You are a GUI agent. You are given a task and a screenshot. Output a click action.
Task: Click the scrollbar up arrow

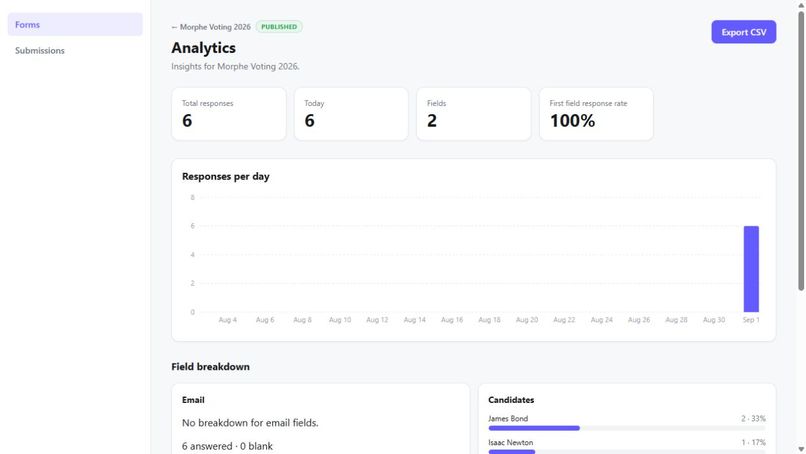click(x=801, y=5)
